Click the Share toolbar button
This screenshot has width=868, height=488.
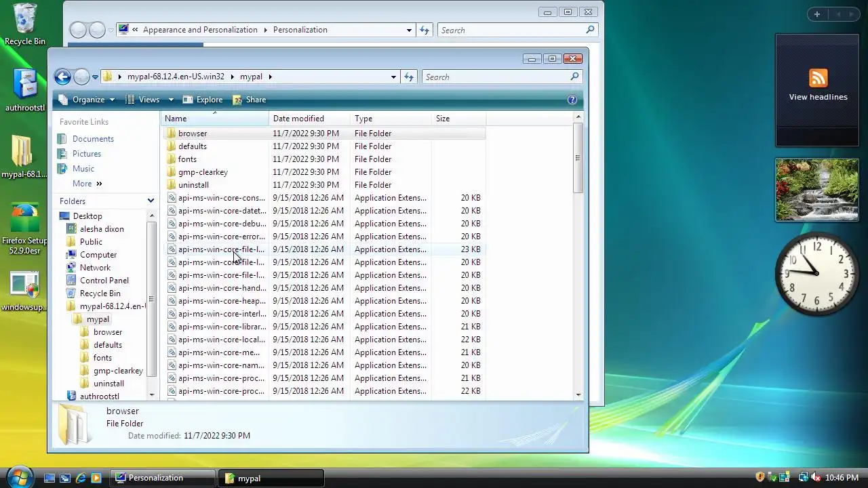pos(249,100)
